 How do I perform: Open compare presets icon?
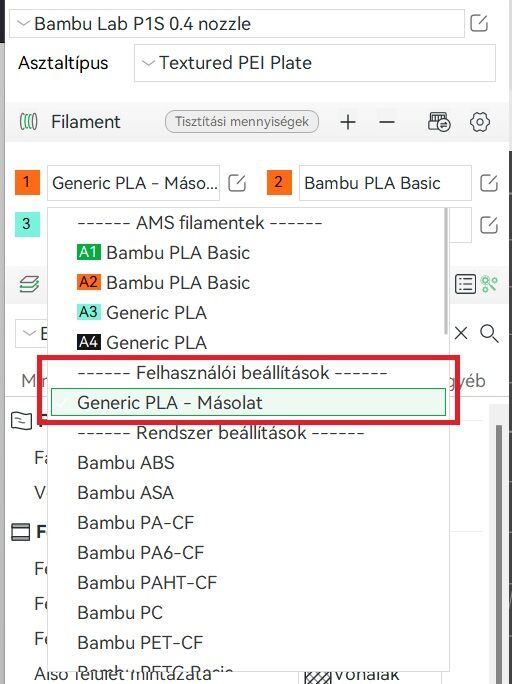tap(489, 284)
